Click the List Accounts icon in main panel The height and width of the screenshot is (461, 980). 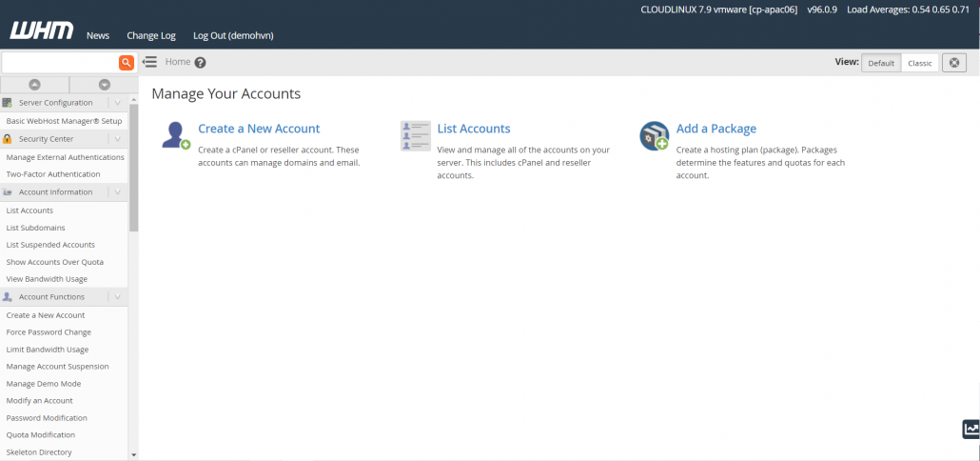click(416, 136)
